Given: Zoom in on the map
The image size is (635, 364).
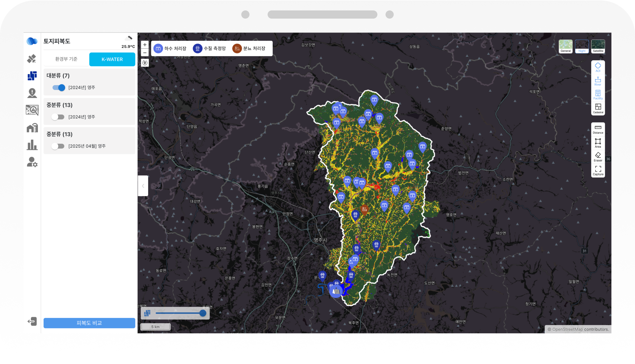Looking at the screenshot, I should [x=145, y=45].
